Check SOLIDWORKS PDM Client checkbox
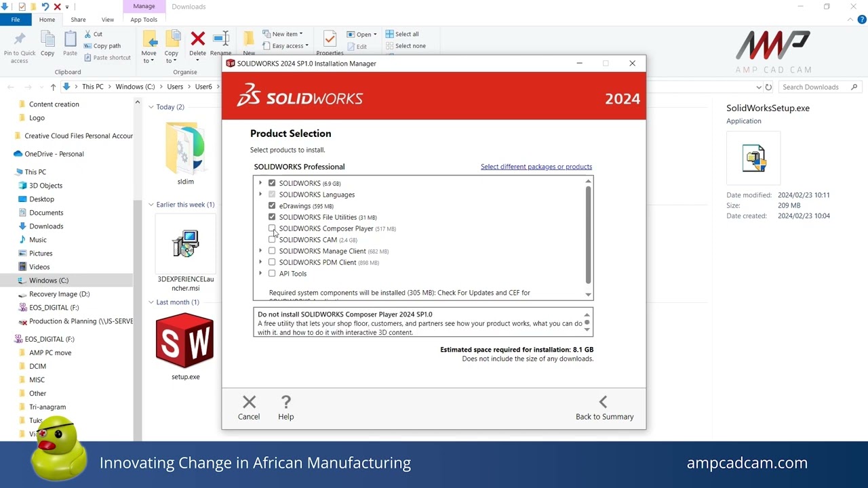 coord(272,262)
